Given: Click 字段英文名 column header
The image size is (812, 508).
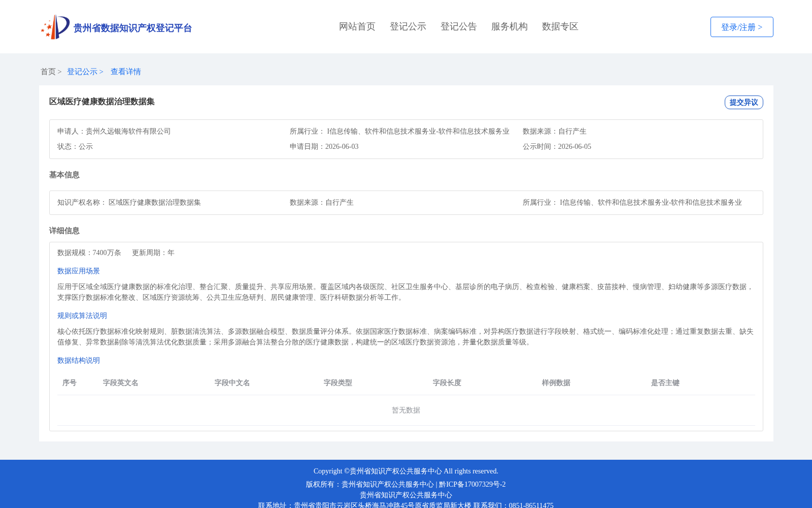Looking at the screenshot, I should point(121,383).
